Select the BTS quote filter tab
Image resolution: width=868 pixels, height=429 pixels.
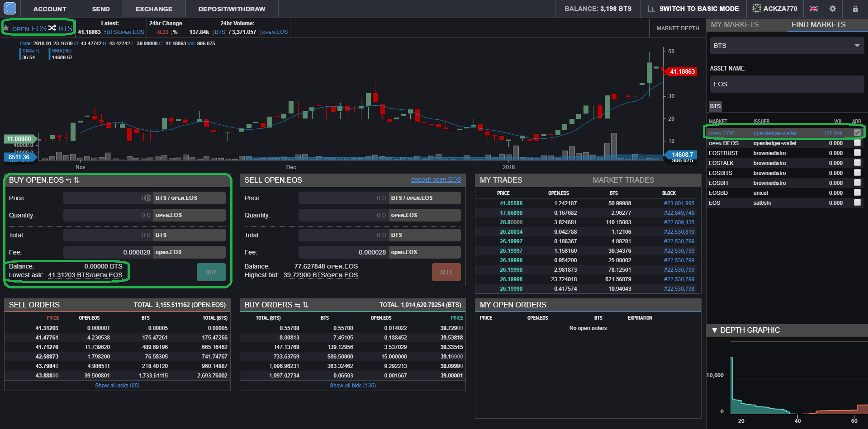715,106
